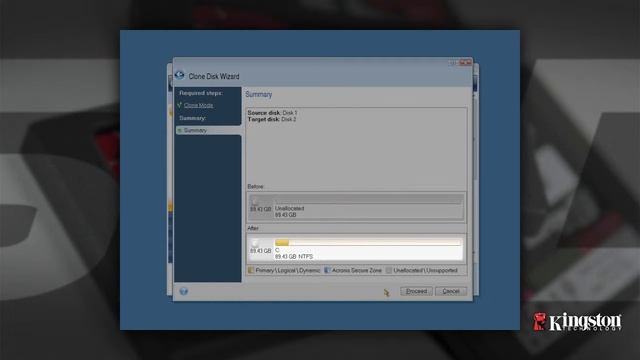Open the Clone Mode step link
The width and height of the screenshot is (640, 360).
click(198, 105)
